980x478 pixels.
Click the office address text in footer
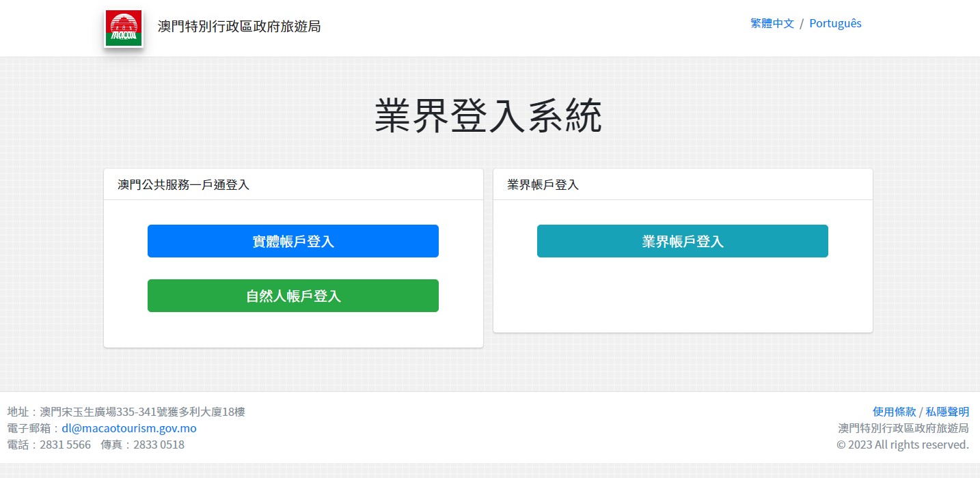[x=126, y=412]
